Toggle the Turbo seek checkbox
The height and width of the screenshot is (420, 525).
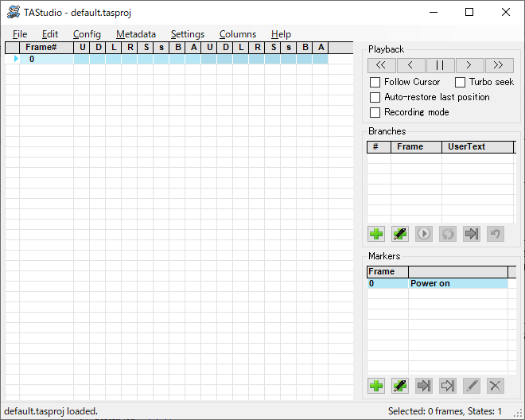[x=461, y=82]
